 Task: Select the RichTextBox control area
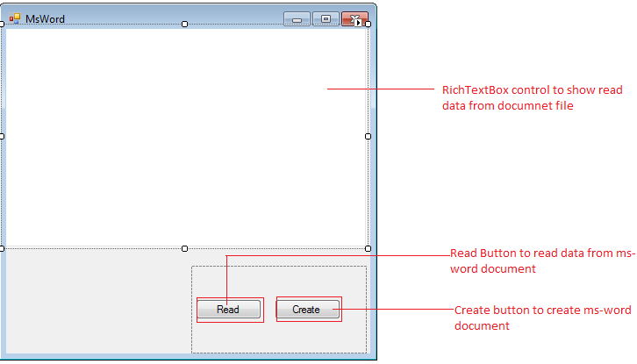click(185, 137)
